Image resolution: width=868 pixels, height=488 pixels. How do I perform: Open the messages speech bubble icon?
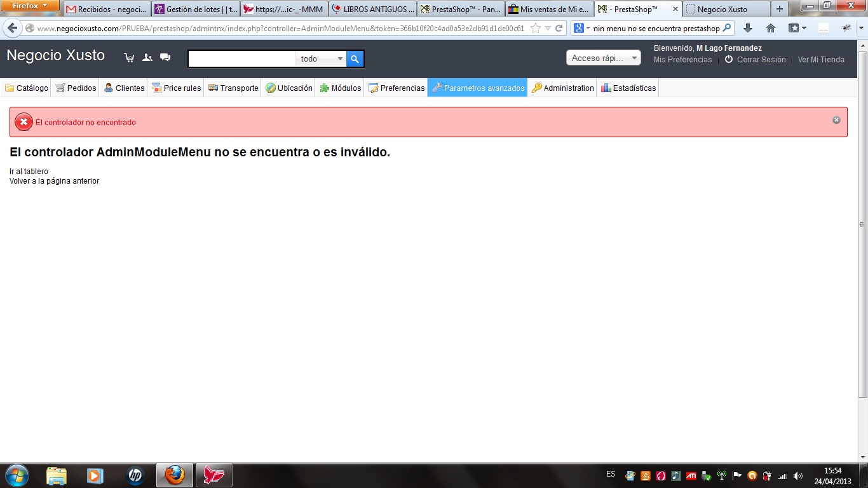[x=165, y=58]
